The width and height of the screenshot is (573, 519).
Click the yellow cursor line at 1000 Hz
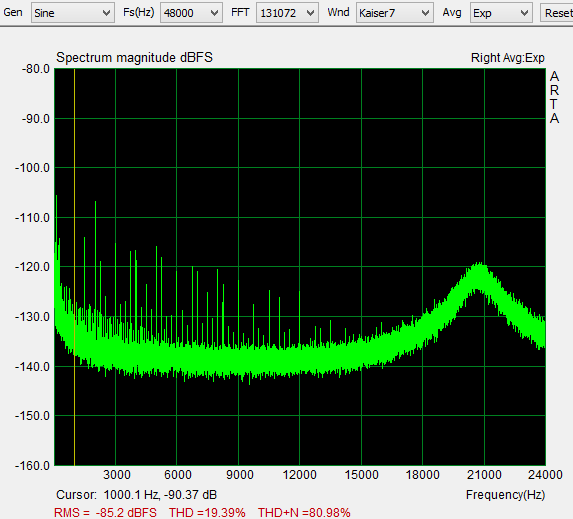[75, 267]
